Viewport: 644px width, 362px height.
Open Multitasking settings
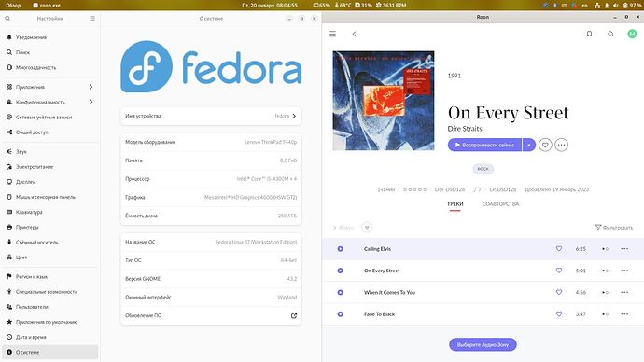coord(50,68)
